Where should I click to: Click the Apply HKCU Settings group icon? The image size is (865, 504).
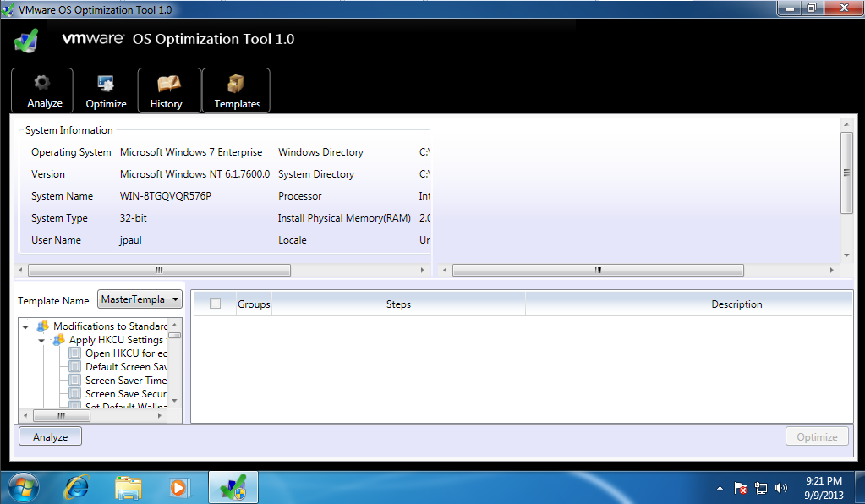pos(59,340)
